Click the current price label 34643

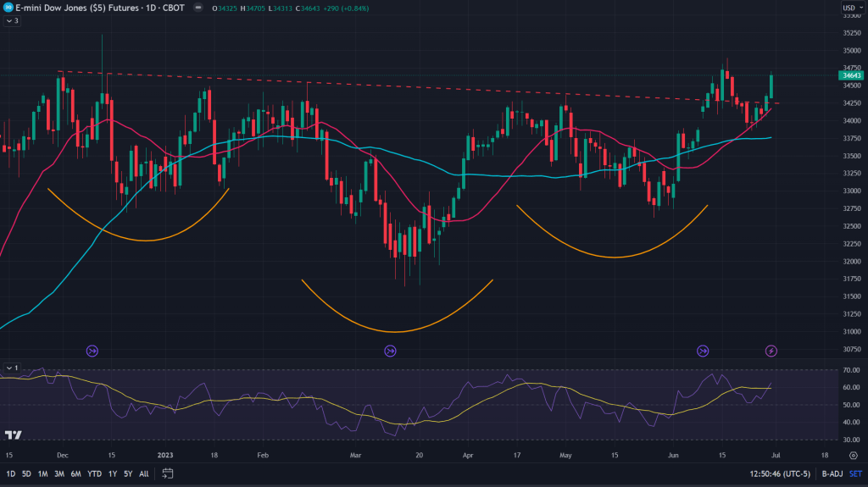[849, 76]
